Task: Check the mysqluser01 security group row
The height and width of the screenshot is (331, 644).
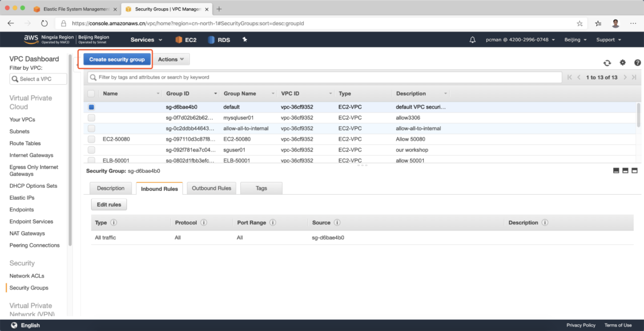Action: pyautogui.click(x=92, y=117)
